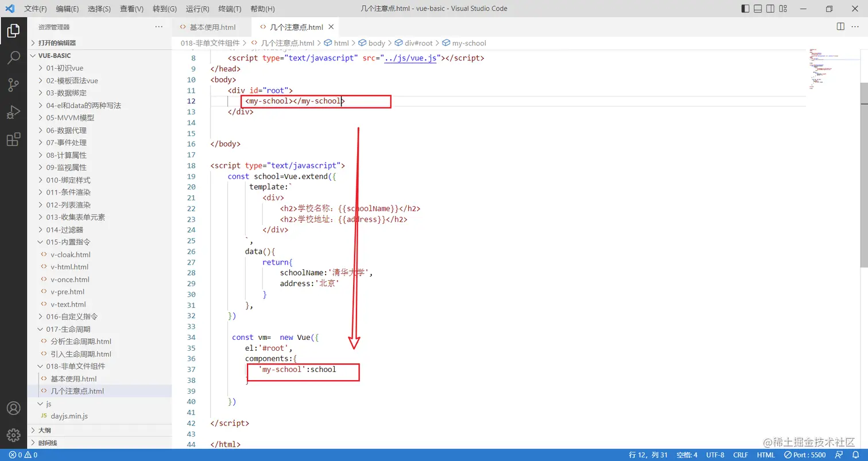Image resolution: width=868 pixels, height=461 pixels.
Task: Expand the 01-初识vue folder
Action: pyautogui.click(x=100, y=68)
